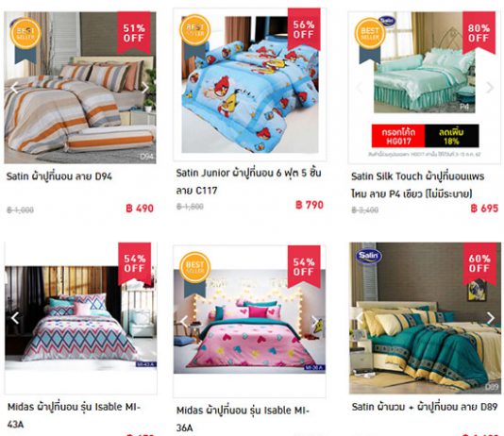
Task: Show previous image of Satin D94 bedding
Action: coord(14,88)
